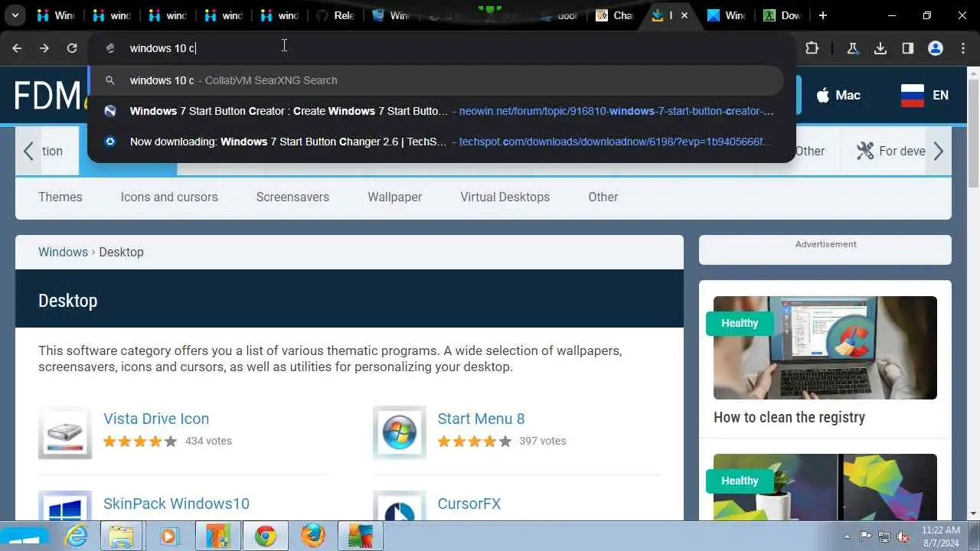Launch Internet Explorer from taskbar
980x551 pixels.
[77, 536]
